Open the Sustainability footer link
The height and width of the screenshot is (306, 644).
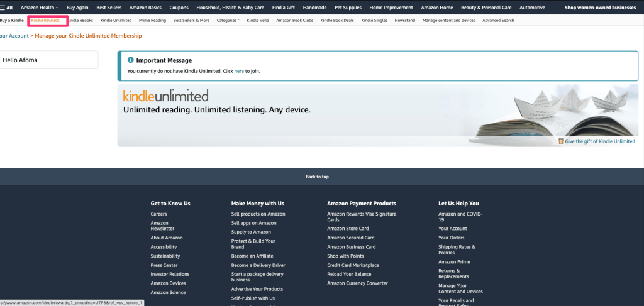click(165, 256)
